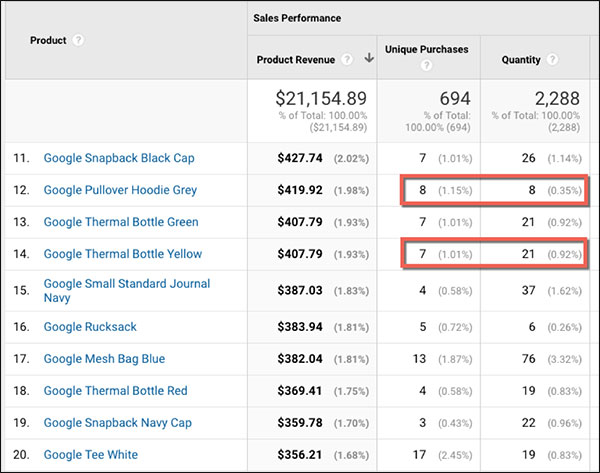Screen dimensions: 600x473
Task: View Google Mesh Bag Blue details
Action: [x=104, y=359]
